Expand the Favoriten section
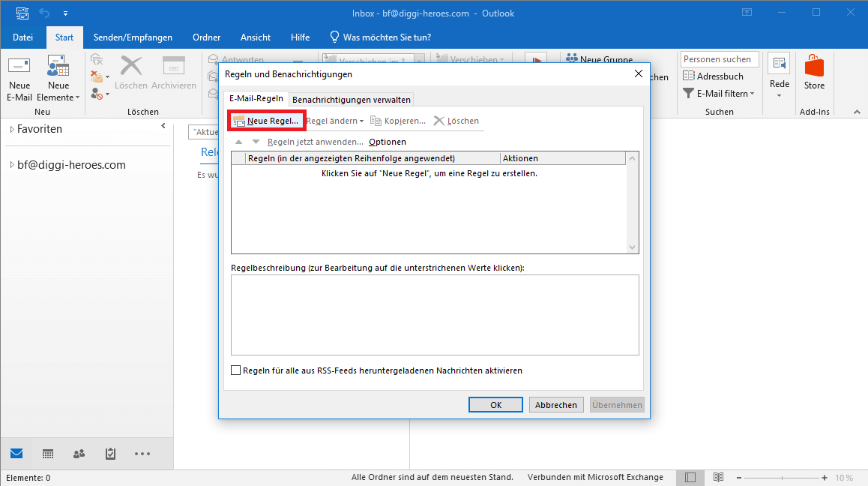Viewport: 868px width, 486px height. click(x=12, y=129)
